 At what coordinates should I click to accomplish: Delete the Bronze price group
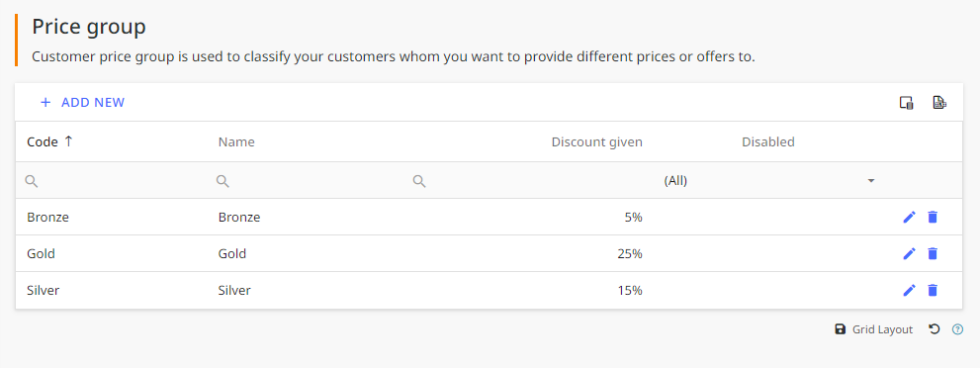(933, 217)
